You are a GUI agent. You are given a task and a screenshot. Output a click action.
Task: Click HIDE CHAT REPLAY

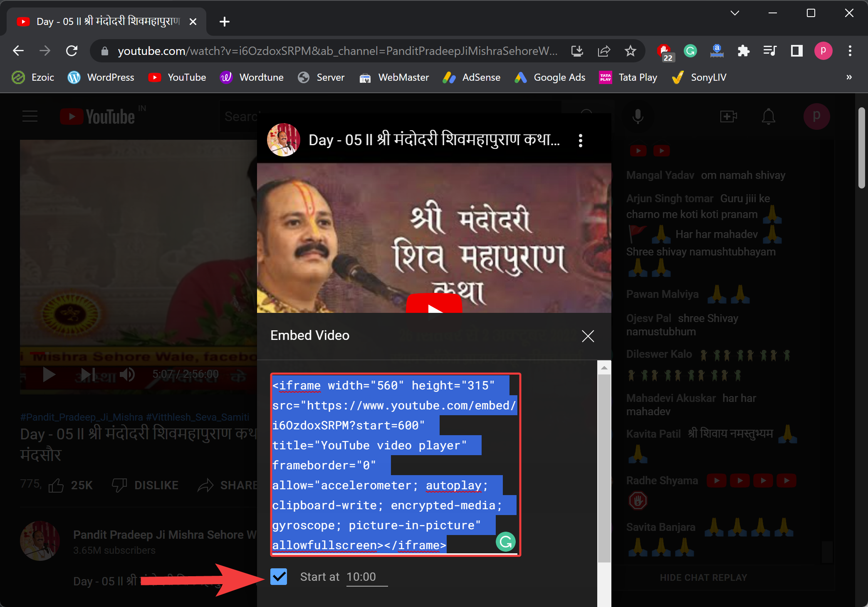(703, 577)
